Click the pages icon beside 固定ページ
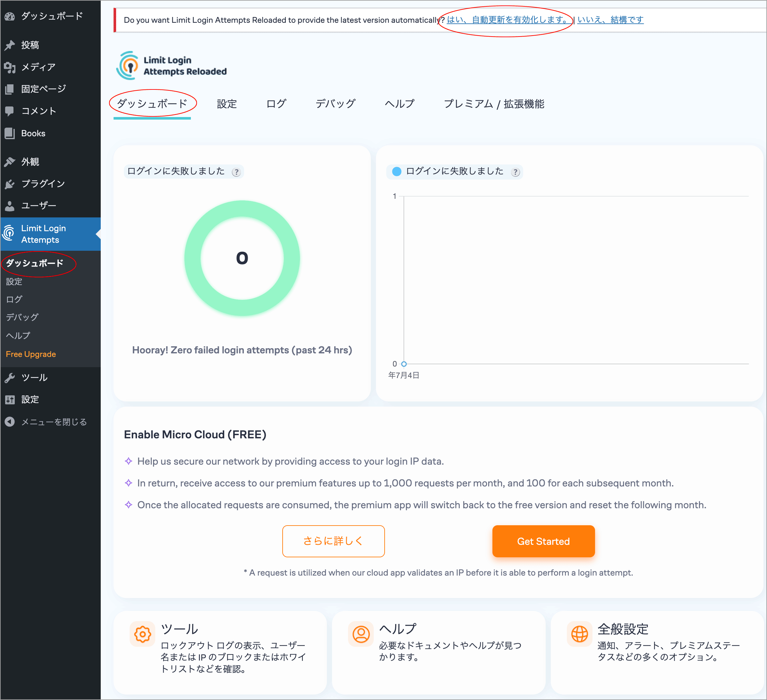The image size is (767, 700). pos(10,89)
